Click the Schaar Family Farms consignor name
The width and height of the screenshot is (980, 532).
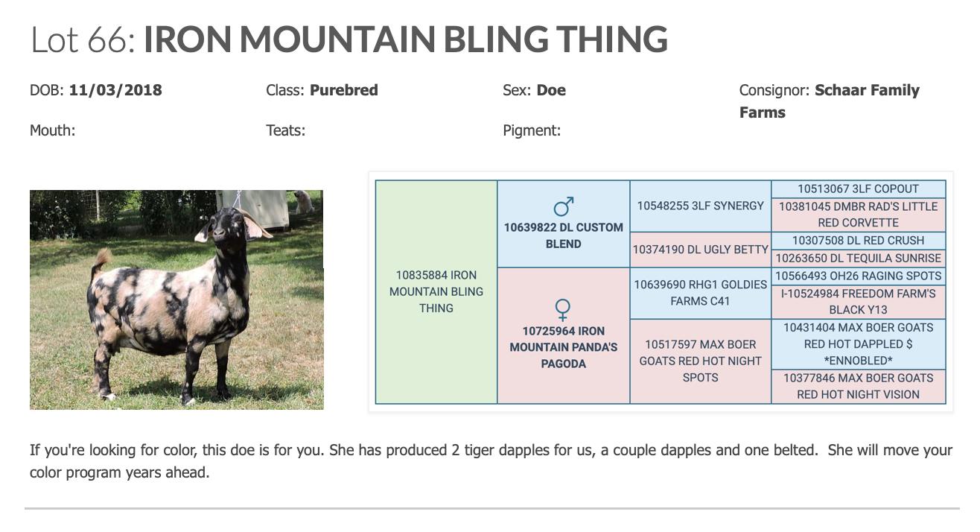tap(830, 101)
